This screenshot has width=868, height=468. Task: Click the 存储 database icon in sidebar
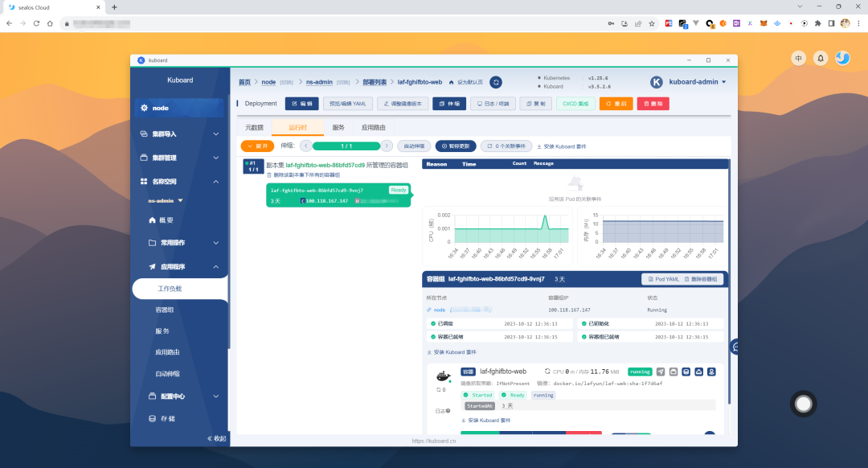pyautogui.click(x=152, y=419)
